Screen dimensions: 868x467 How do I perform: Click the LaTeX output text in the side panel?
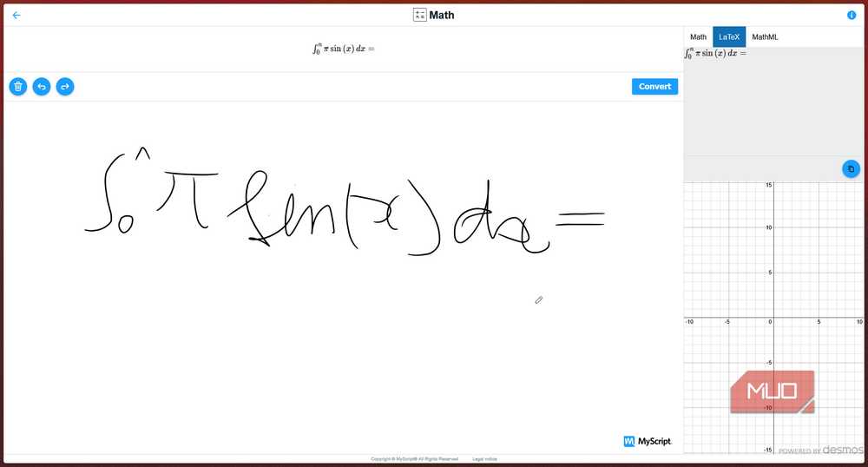pos(715,54)
